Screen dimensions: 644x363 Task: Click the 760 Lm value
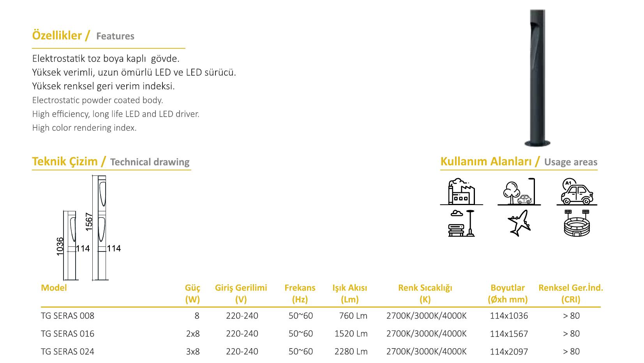[x=353, y=315]
